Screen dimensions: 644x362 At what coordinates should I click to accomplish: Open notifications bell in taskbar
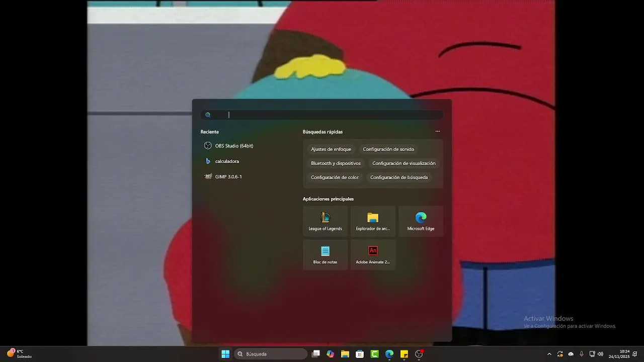point(636,354)
